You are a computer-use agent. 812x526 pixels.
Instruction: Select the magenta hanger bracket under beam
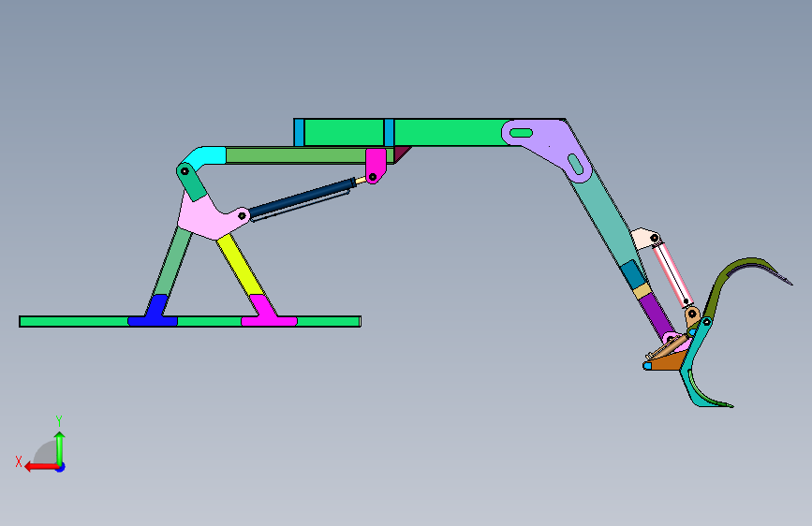pos(376,165)
